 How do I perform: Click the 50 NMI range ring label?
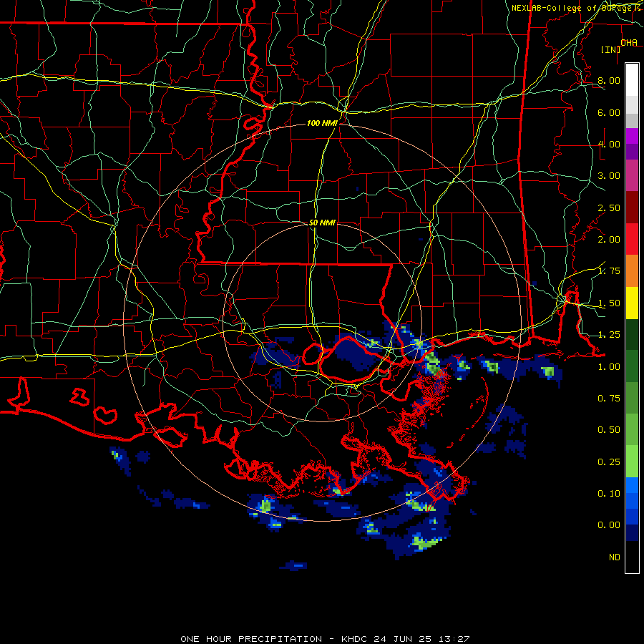(322, 223)
